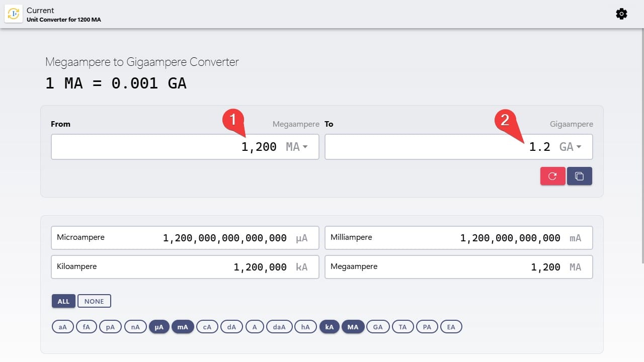Open the app settings gear

pos(621,14)
